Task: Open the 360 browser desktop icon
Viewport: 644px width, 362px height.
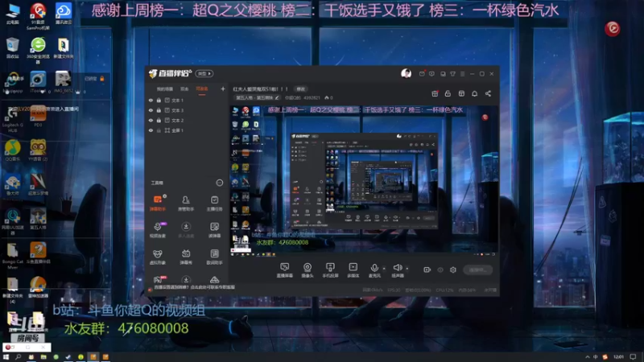Action: coord(38,50)
